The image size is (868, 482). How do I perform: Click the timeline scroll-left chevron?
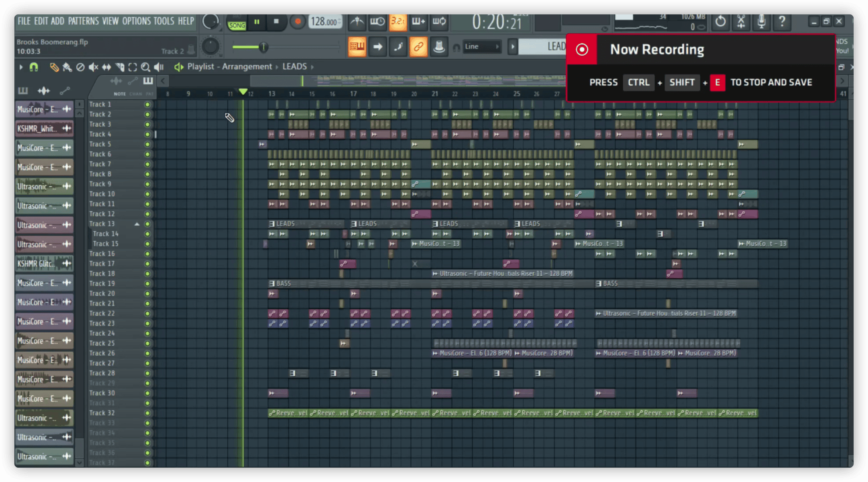[163, 81]
